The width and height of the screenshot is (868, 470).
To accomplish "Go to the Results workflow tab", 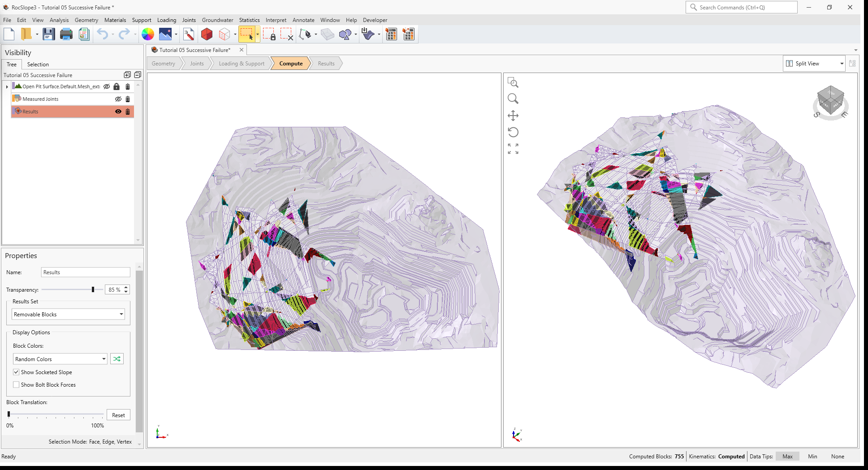I will [x=326, y=64].
